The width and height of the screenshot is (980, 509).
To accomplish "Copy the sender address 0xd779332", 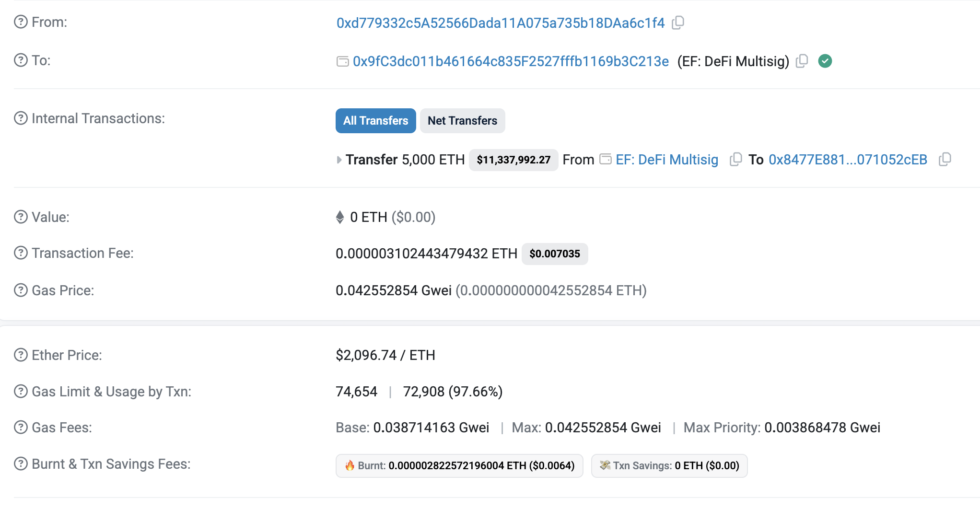I will (x=678, y=23).
